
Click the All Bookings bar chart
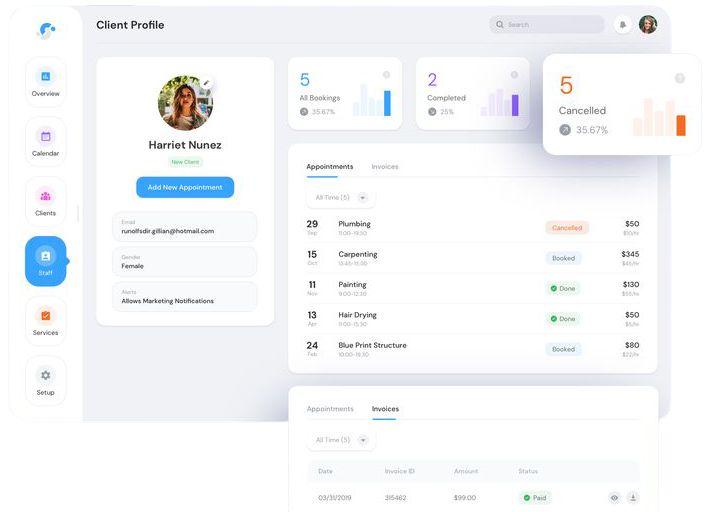[x=372, y=100]
